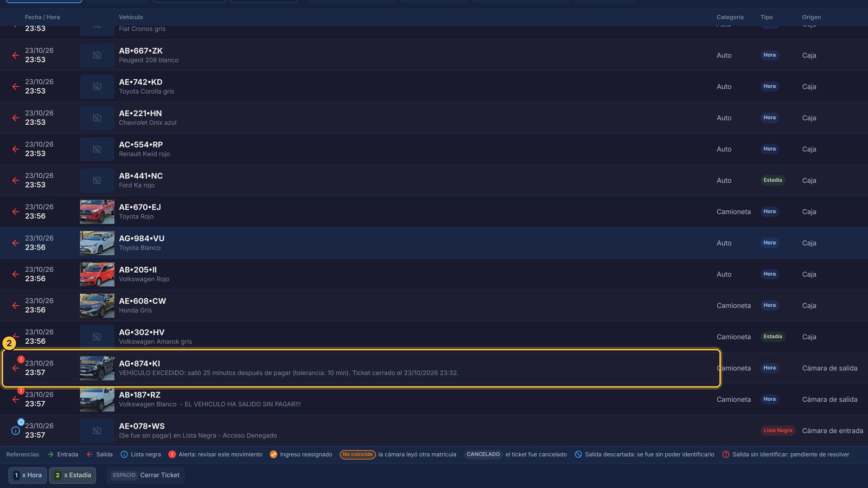
Task: Click the 'VEHÍCULO EXCEDIDO' message text
Action: click(289, 373)
